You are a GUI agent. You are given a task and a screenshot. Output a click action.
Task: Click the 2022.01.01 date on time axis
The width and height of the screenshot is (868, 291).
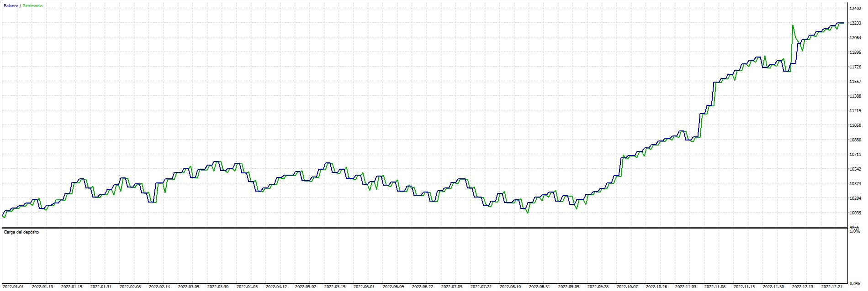(x=13, y=287)
